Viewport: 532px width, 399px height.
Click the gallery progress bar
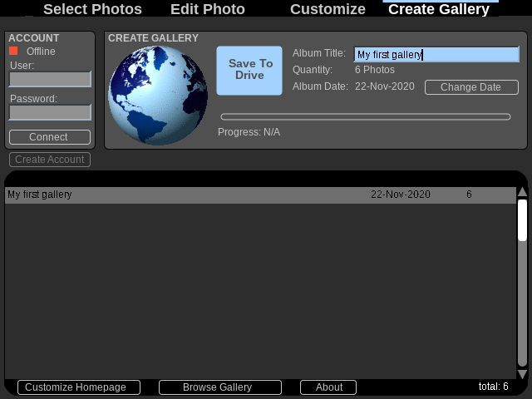(366, 116)
